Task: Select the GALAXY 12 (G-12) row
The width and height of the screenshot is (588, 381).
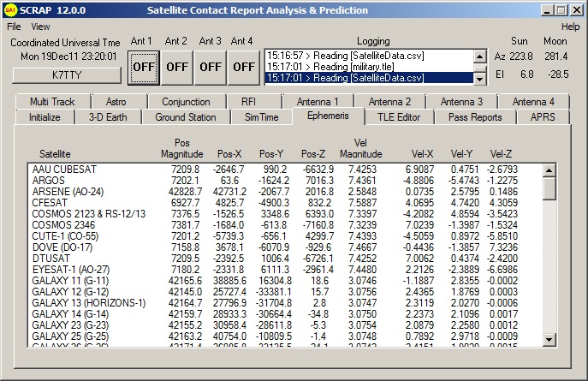Action: point(285,292)
